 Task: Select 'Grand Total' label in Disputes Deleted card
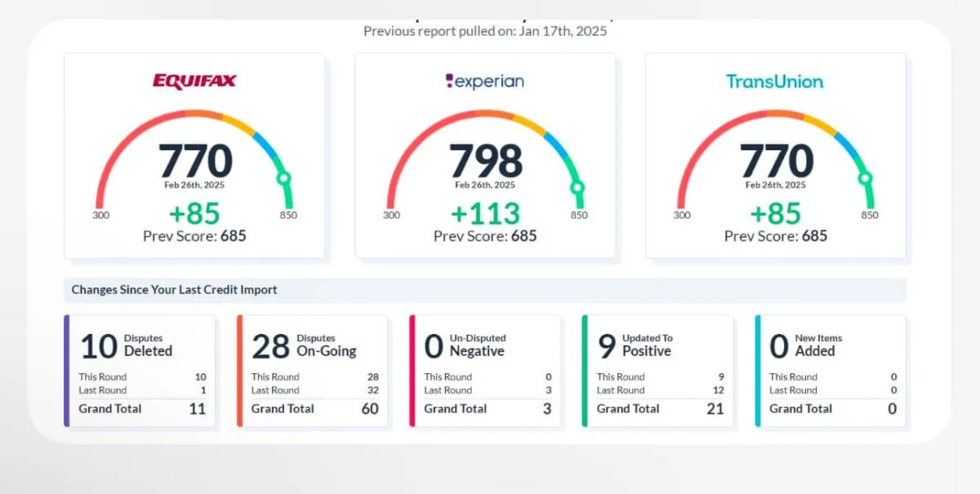tap(110, 408)
